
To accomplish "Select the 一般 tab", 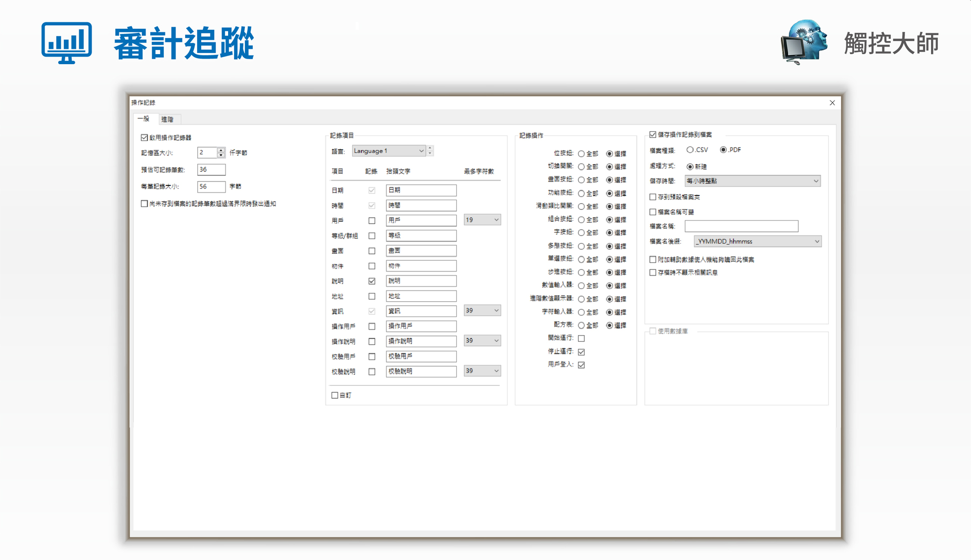I will coord(144,119).
